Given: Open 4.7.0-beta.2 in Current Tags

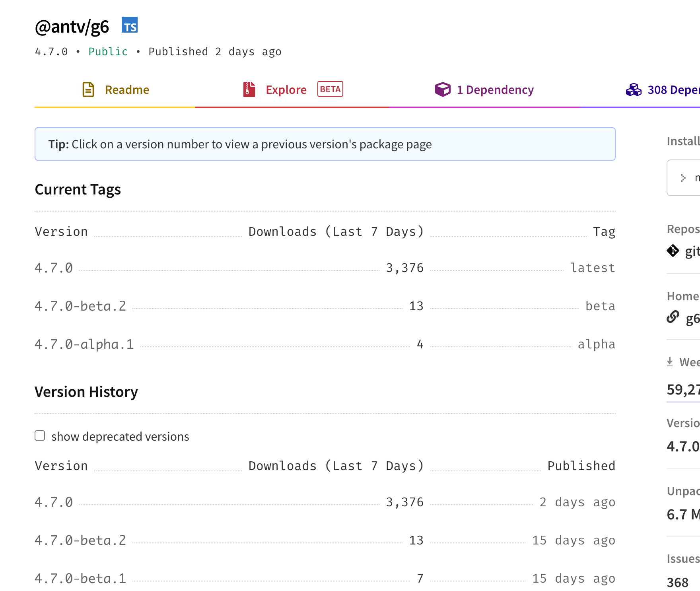Looking at the screenshot, I should click(x=80, y=306).
